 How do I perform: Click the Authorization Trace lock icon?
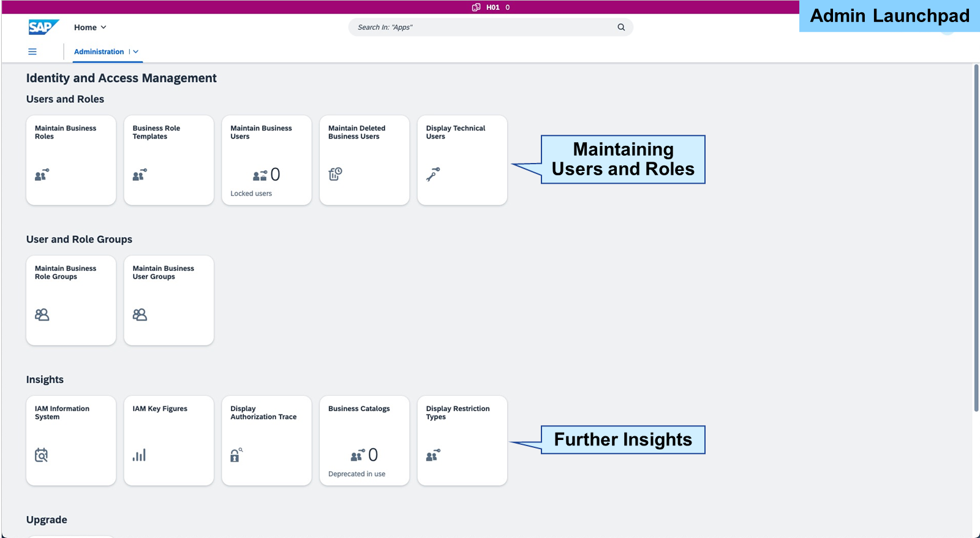click(236, 455)
